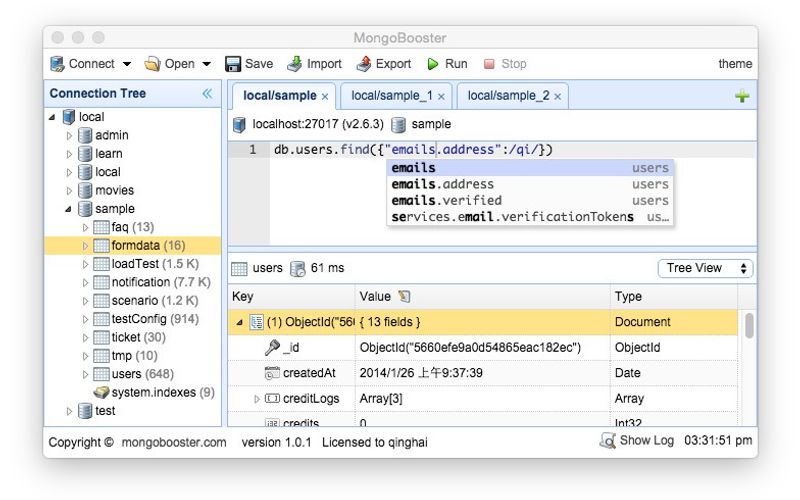Switch to the local/sample_1 tab
This screenshot has width=800, height=500.
[391, 96]
